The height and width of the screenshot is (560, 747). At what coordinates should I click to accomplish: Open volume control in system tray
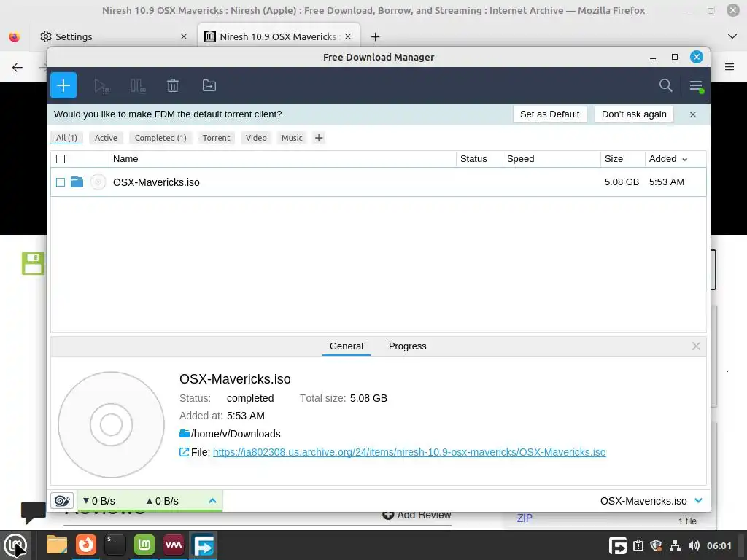coord(694,545)
